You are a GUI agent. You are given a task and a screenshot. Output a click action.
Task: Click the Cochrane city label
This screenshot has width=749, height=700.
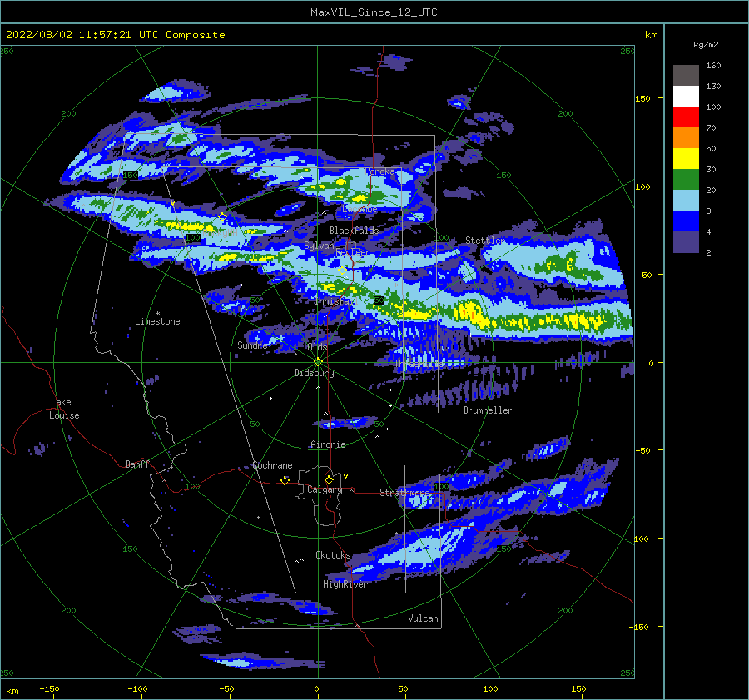272,465
